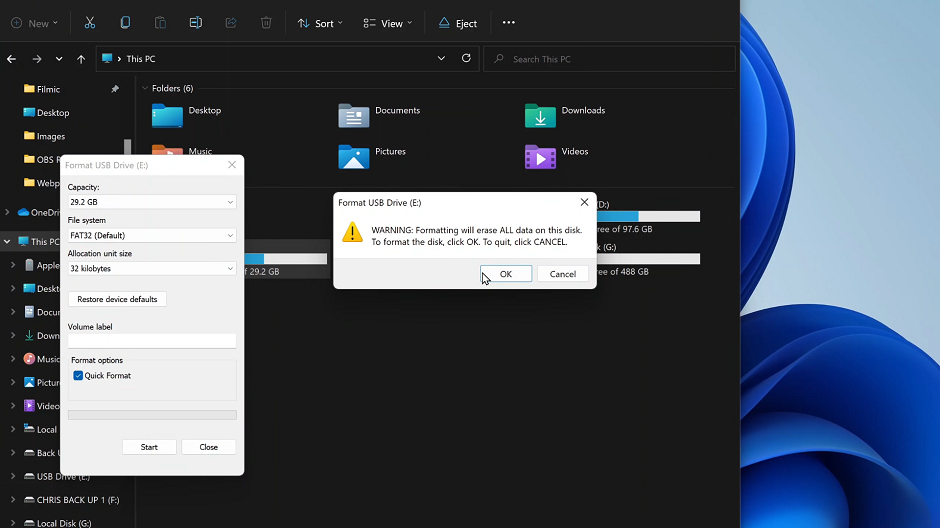Open the Capacity 29.2 GB dropdown
Image resolution: width=940 pixels, height=528 pixels.
152,202
